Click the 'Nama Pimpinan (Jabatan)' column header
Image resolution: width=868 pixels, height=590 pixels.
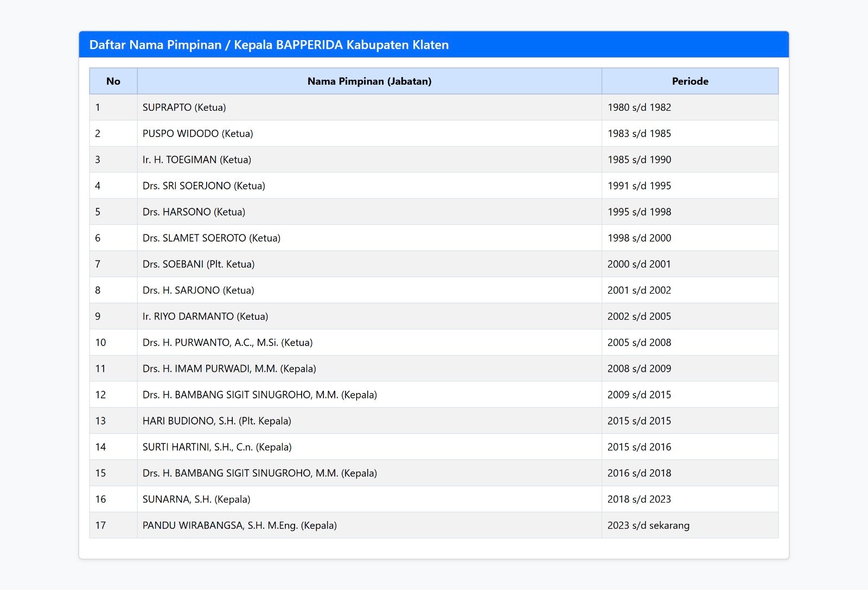point(369,81)
